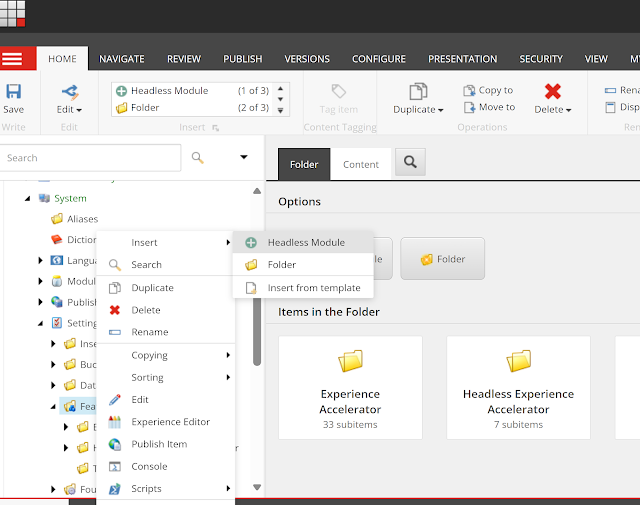Viewport: 640px width, 505px height.
Task: Move up in ribbon insert list
Action: click(x=280, y=89)
